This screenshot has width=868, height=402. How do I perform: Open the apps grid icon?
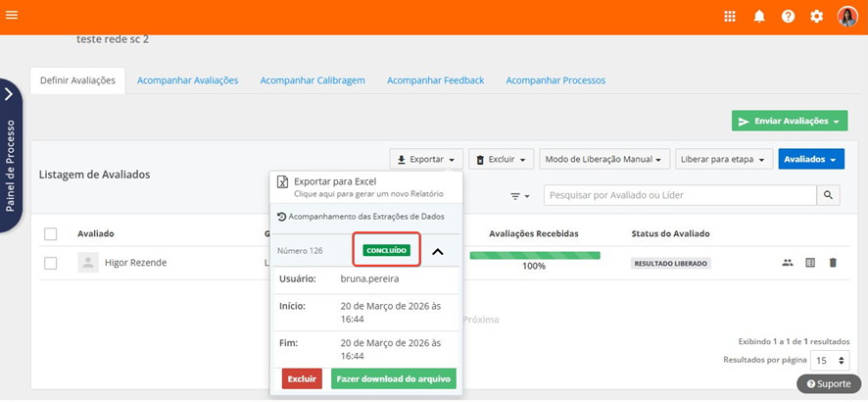coord(730,17)
